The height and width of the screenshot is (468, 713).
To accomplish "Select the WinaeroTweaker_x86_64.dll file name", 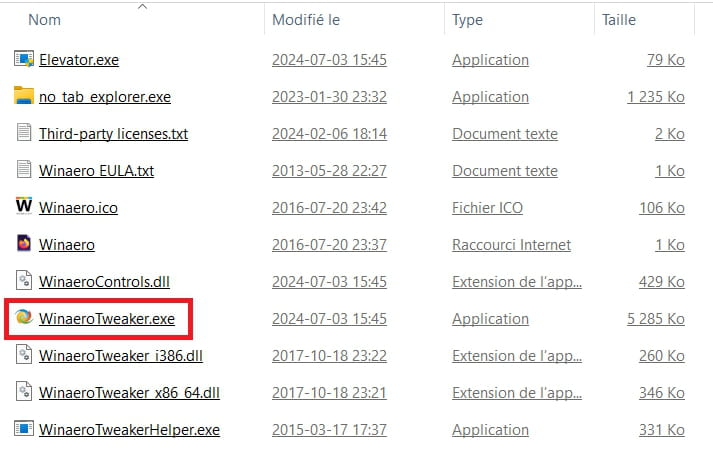I will click(129, 393).
